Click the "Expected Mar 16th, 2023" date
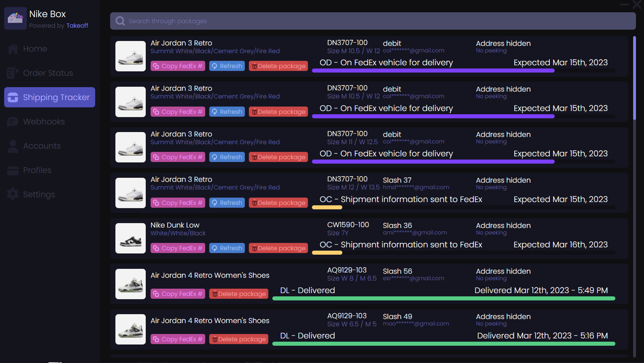Viewport: 644px width, 363px height. [561, 245]
